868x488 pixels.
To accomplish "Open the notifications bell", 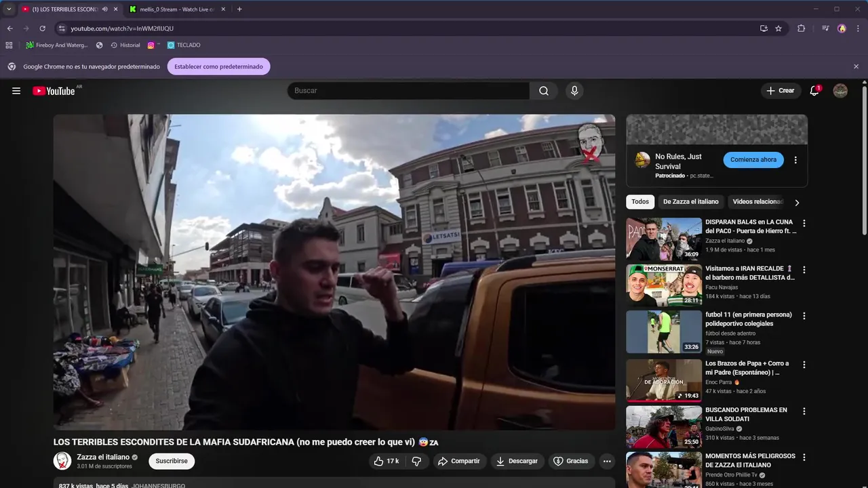I will point(814,91).
